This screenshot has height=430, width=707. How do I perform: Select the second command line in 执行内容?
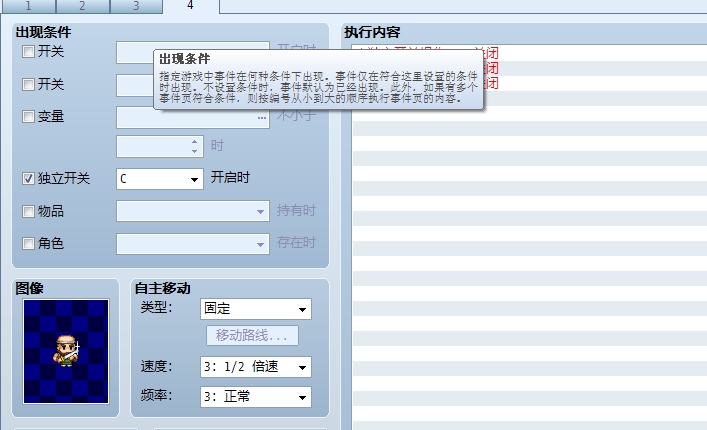tap(530, 69)
